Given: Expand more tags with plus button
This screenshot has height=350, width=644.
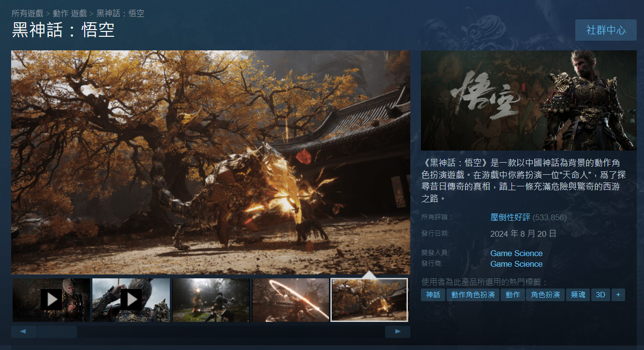Looking at the screenshot, I should point(618,294).
